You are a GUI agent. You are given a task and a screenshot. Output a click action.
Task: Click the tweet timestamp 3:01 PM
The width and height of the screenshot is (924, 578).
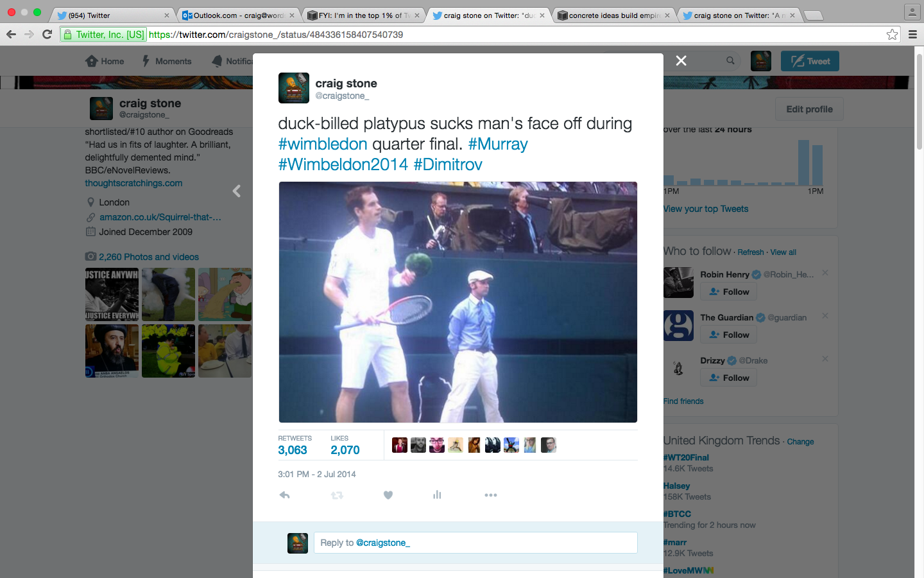317,474
